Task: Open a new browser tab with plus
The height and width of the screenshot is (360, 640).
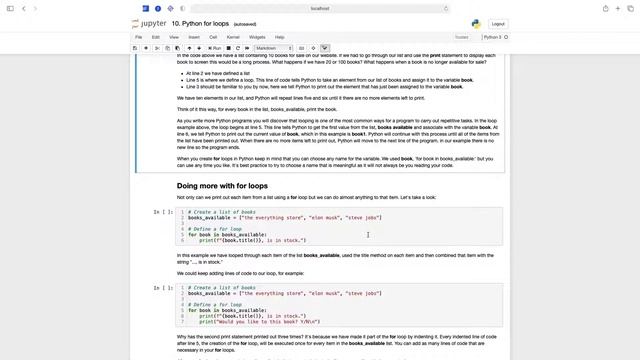Action: [618, 8]
